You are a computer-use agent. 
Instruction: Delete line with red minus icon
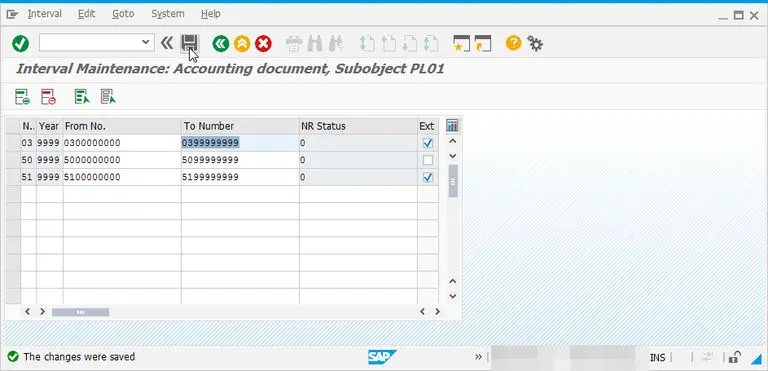(x=48, y=97)
